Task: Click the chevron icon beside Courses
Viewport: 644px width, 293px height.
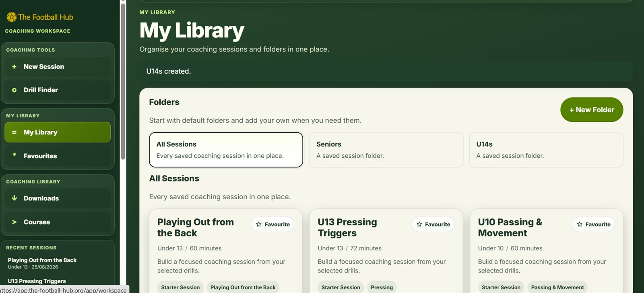Action: point(14,222)
